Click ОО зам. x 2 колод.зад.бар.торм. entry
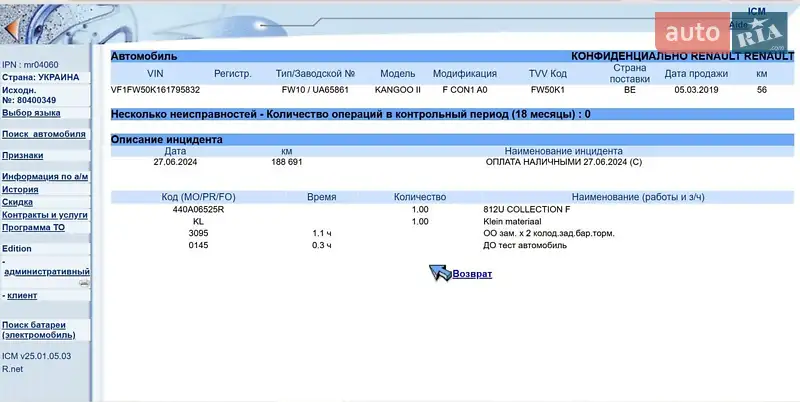The width and height of the screenshot is (800, 402). pyautogui.click(x=548, y=233)
